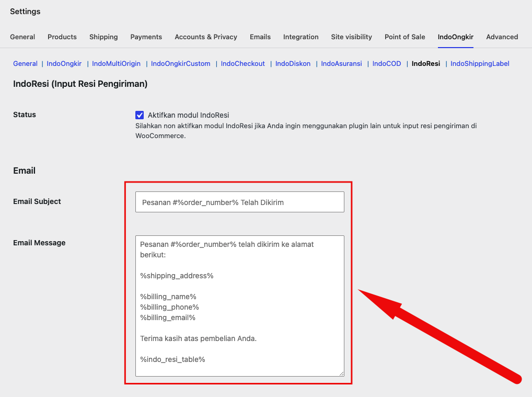
Task: Select the IndoOngkir main tab
Action: point(456,37)
